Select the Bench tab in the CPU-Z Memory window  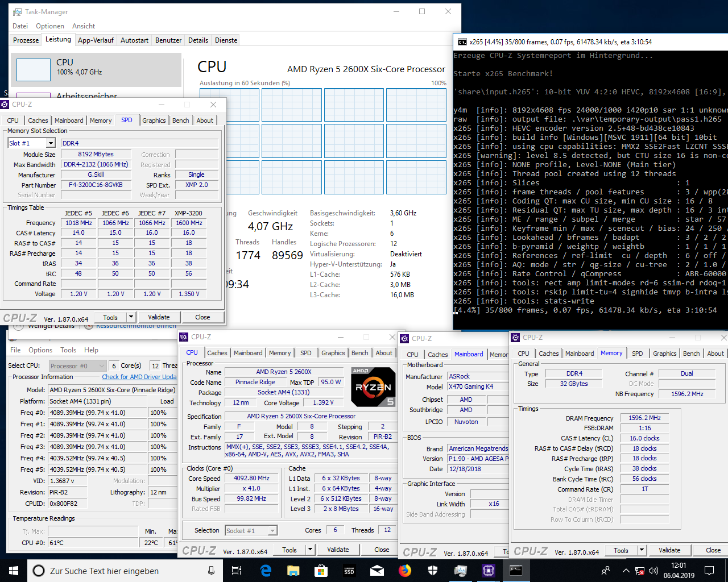point(692,354)
